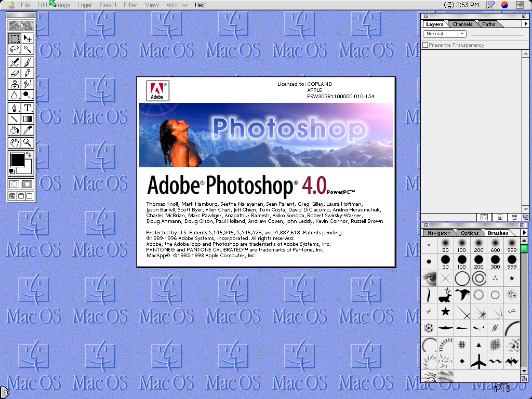Click the trash icon in Layers palette
Image resolution: width=532 pixels, height=399 pixels.
514,217
